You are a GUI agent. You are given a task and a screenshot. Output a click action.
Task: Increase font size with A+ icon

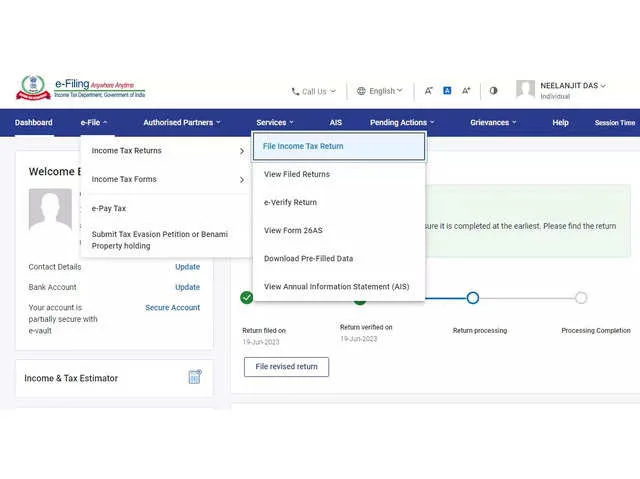[466, 91]
